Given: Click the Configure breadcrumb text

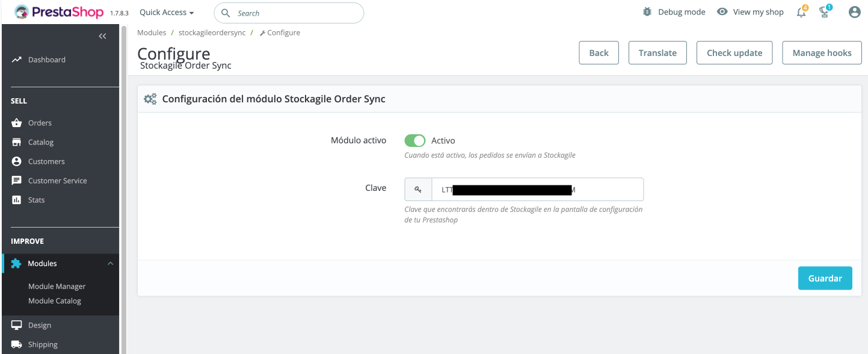Looking at the screenshot, I should [x=283, y=33].
